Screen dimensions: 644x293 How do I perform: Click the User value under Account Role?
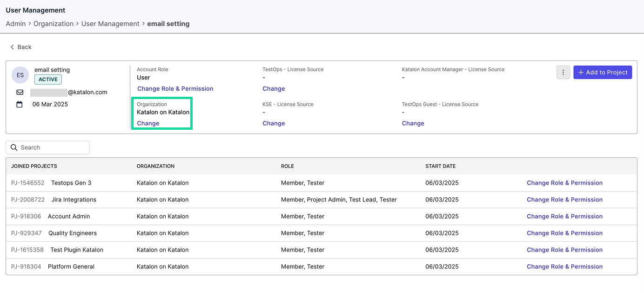click(x=143, y=78)
